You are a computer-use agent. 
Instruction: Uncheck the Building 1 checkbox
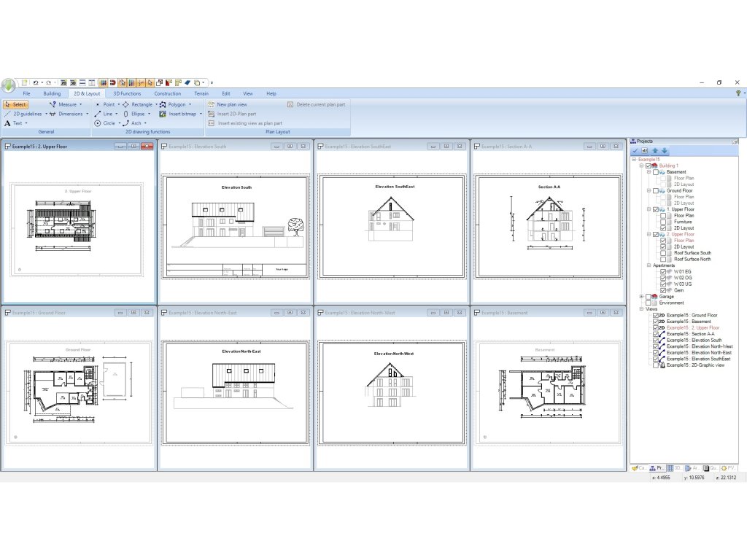[648, 166]
